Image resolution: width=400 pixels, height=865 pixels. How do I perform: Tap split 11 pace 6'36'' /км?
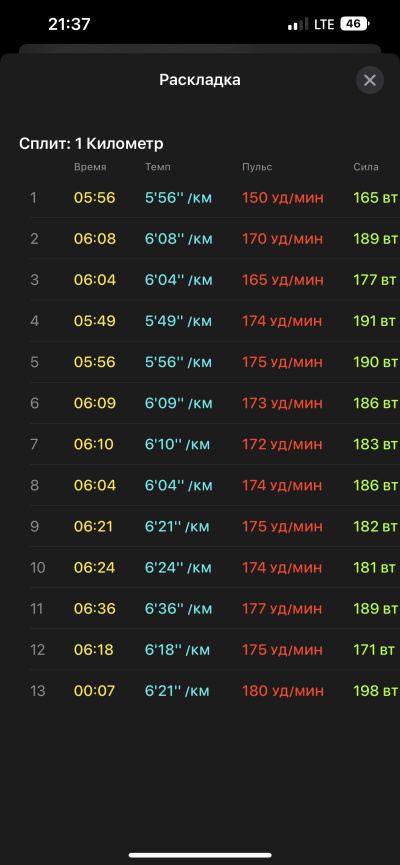click(178, 608)
